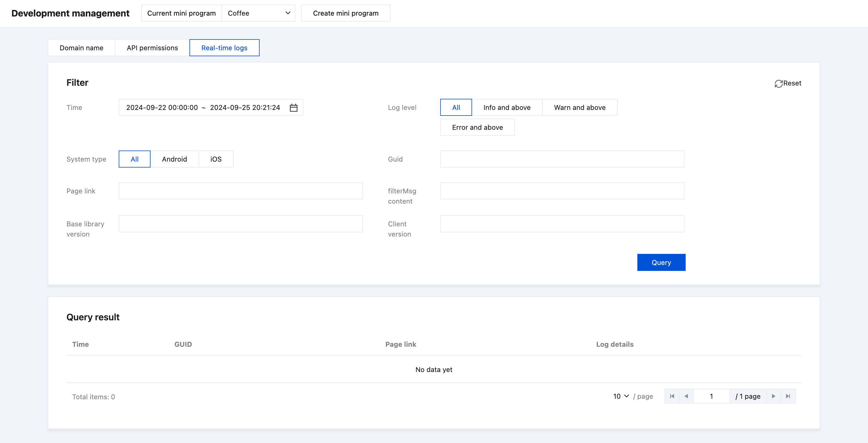Image resolution: width=868 pixels, height=443 pixels.
Task: Select Info and above log level
Action: click(506, 107)
